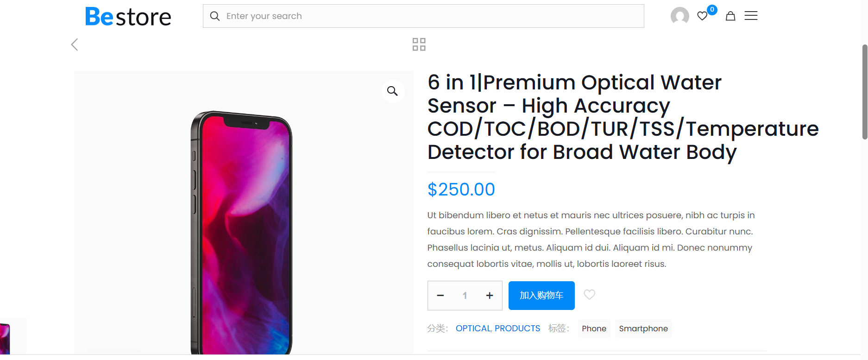Select the Phone tag
The width and height of the screenshot is (868, 360).
tap(594, 328)
